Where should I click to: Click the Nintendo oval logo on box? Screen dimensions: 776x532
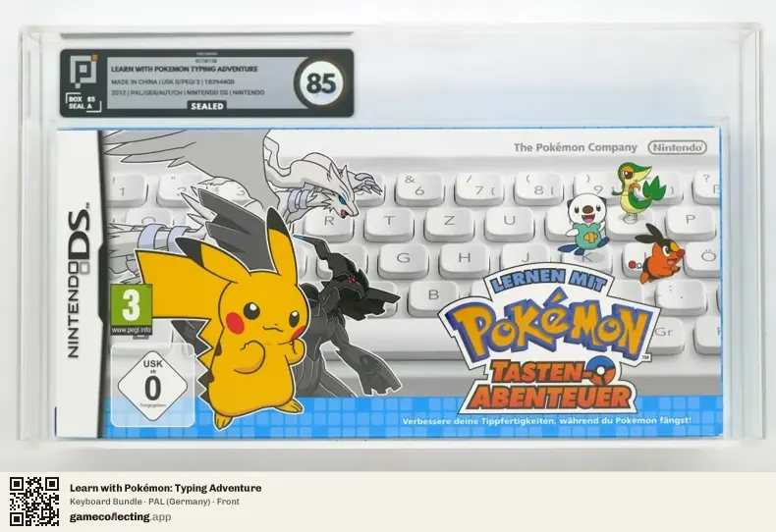tap(678, 147)
